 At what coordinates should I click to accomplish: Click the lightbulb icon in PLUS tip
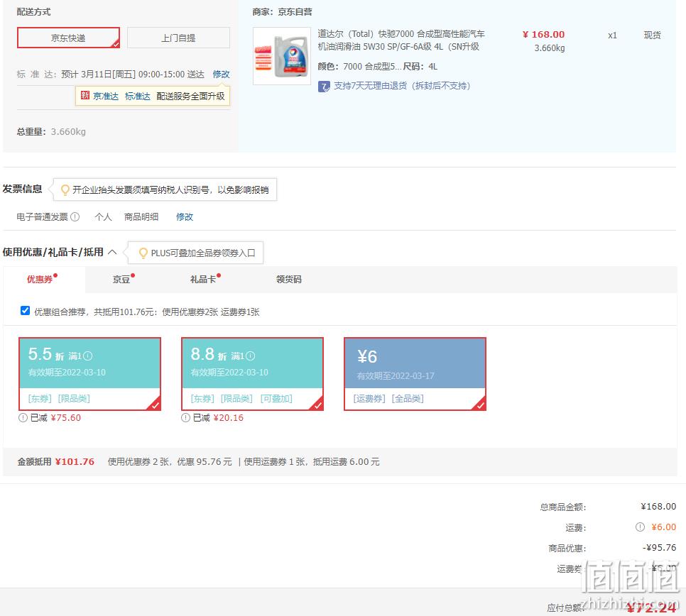click(143, 253)
